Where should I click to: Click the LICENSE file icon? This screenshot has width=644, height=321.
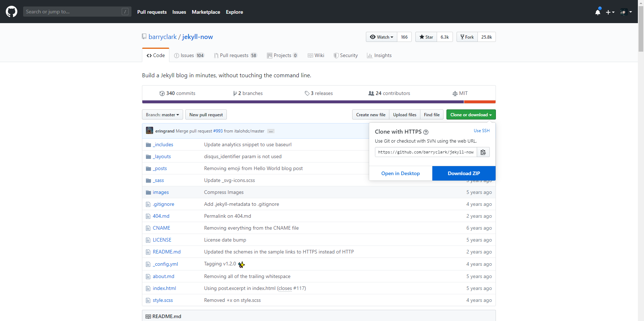click(x=148, y=240)
